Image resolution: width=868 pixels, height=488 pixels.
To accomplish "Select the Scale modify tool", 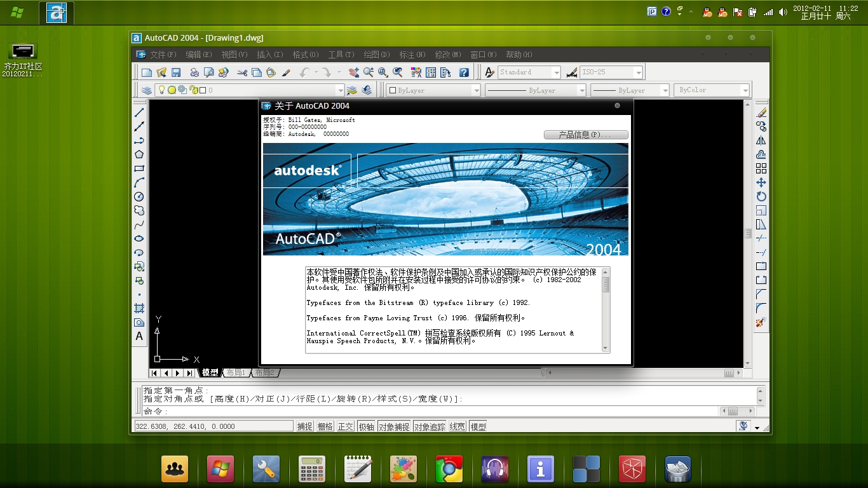I will click(761, 210).
